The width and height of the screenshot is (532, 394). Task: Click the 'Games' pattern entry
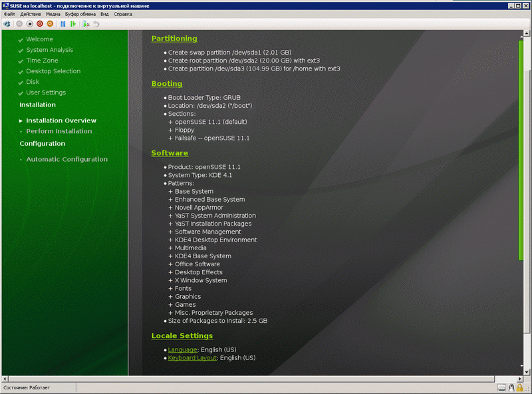click(186, 305)
